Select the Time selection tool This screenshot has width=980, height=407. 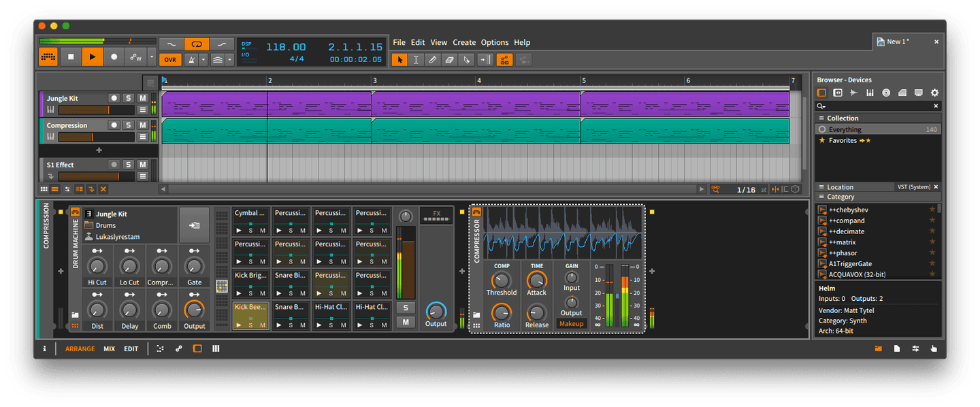click(x=416, y=60)
